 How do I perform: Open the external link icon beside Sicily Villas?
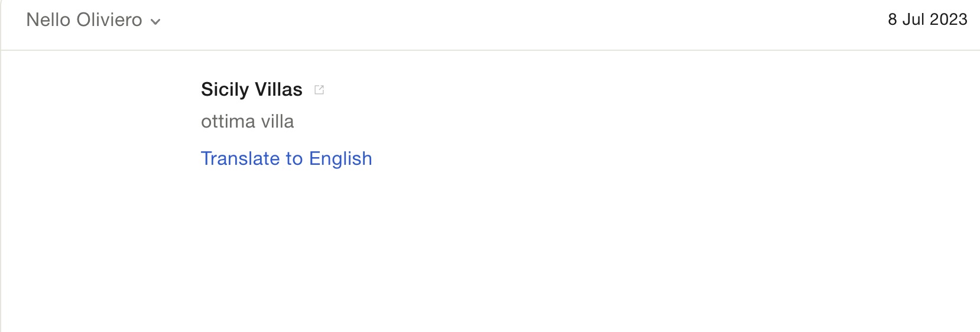(319, 90)
